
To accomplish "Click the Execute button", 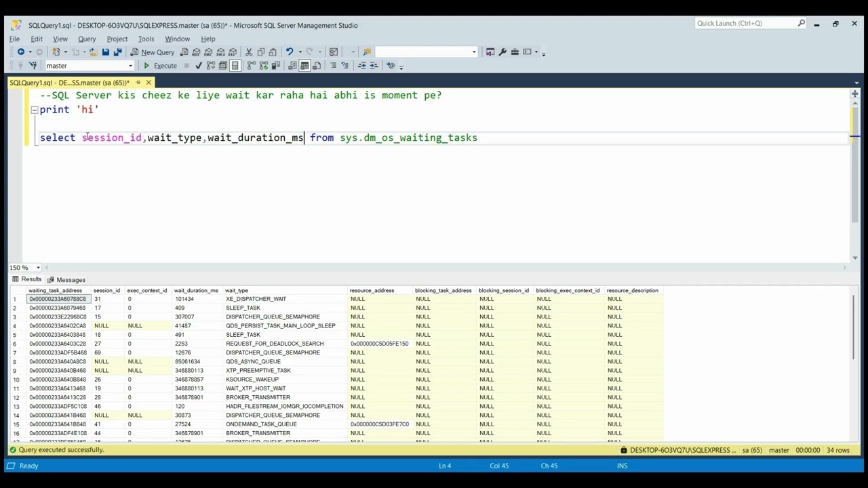I will pos(161,65).
